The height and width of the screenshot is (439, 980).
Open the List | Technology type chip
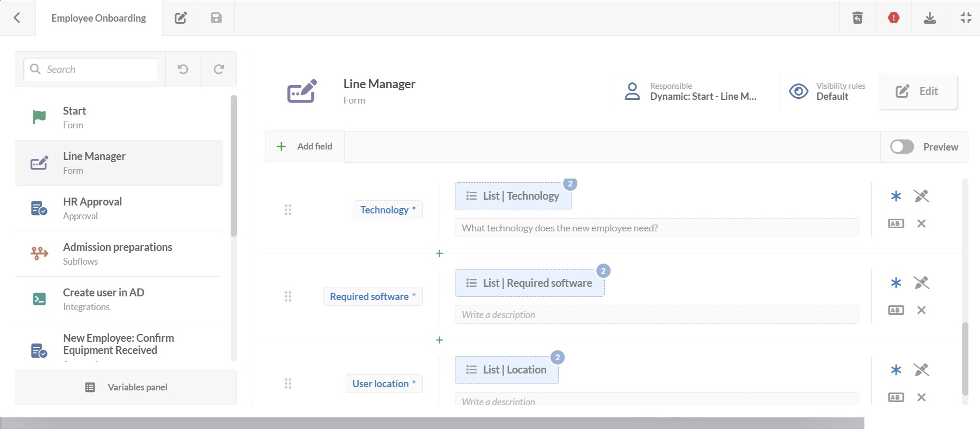[x=513, y=196]
